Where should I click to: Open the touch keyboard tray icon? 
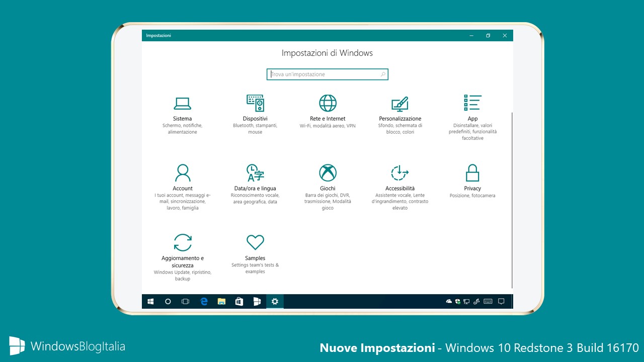488,301
